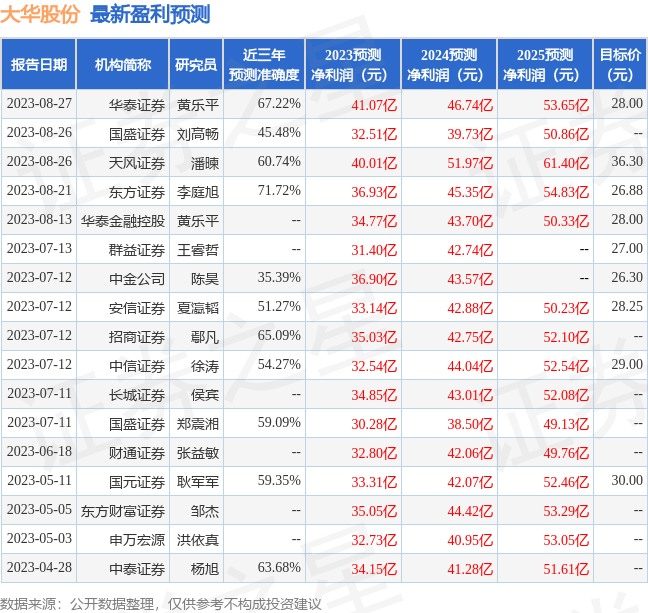Click the 2023预测净利润 column header
The width and height of the screenshot is (648, 613).
353,64
